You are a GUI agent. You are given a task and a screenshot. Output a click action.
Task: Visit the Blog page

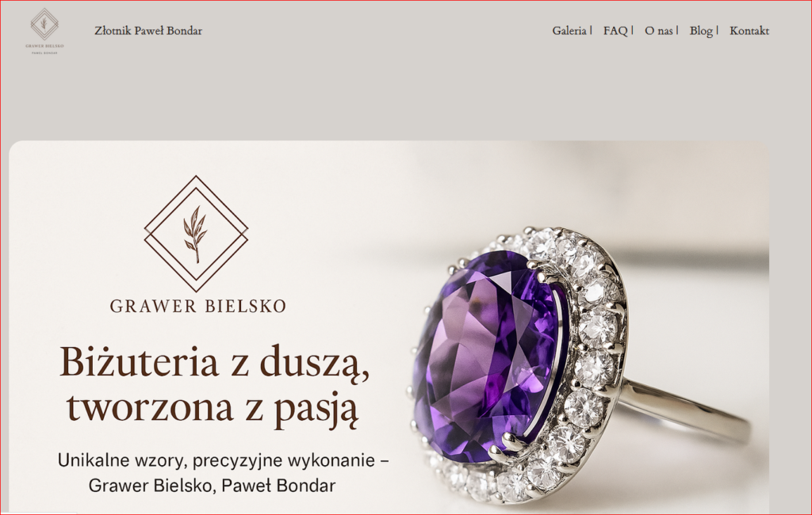[701, 31]
